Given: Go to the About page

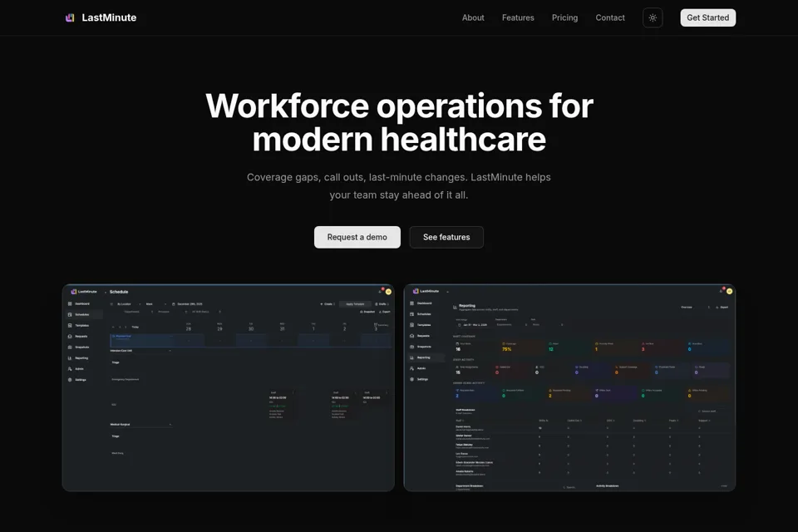Looking at the screenshot, I should 473,17.
